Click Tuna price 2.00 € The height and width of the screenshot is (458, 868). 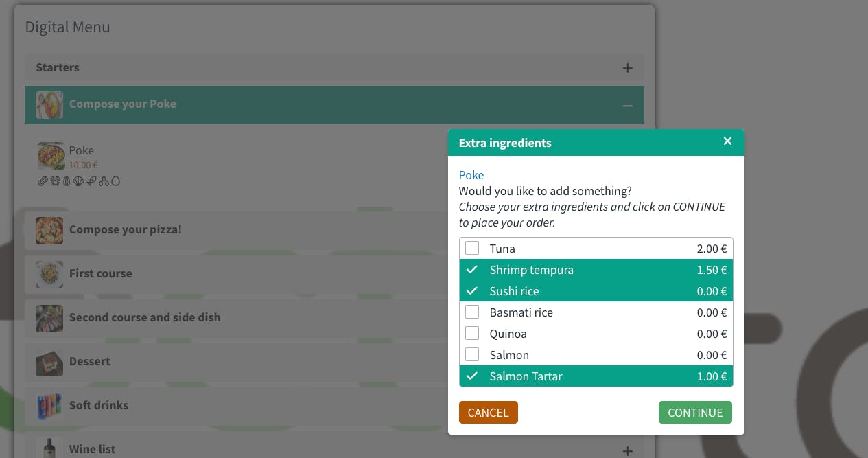click(712, 249)
